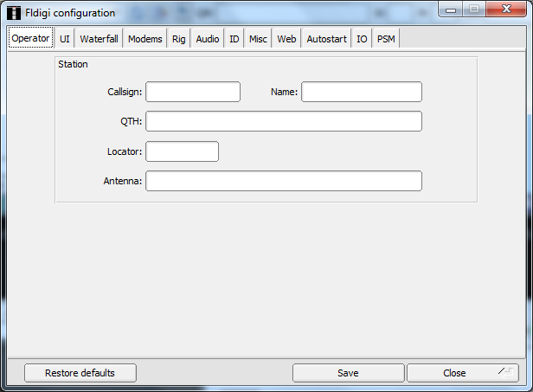The height and width of the screenshot is (392, 533).
Task: Click the Locator field
Action: tap(182, 151)
